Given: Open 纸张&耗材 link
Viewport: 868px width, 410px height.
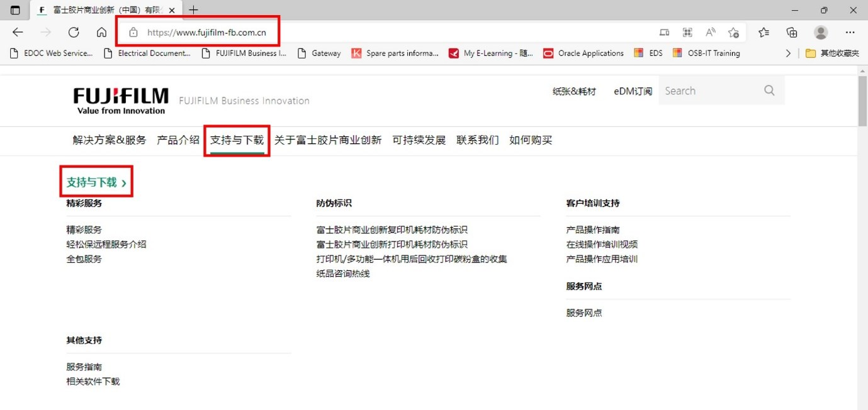Looking at the screenshot, I should pos(574,91).
